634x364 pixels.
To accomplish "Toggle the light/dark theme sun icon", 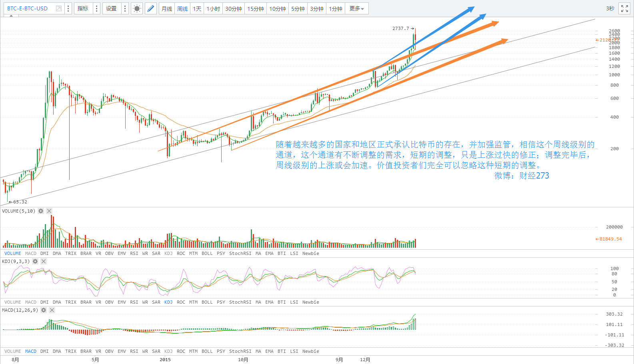I will tap(137, 8).
